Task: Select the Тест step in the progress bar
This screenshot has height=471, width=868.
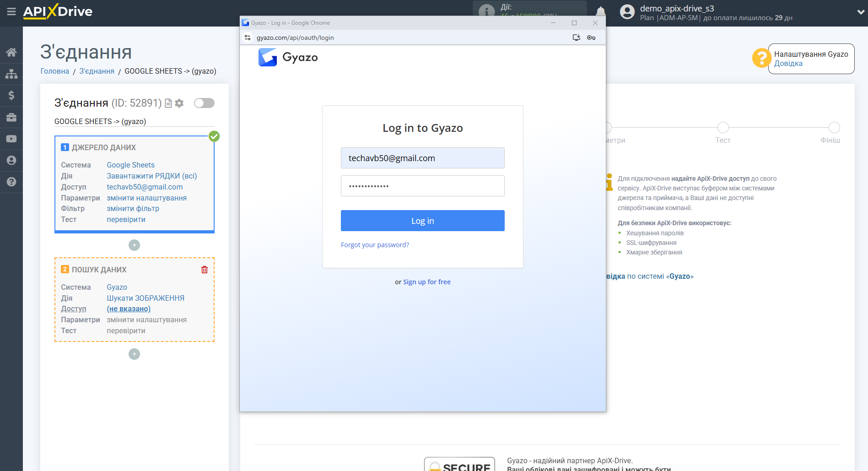Action: pyautogui.click(x=722, y=127)
